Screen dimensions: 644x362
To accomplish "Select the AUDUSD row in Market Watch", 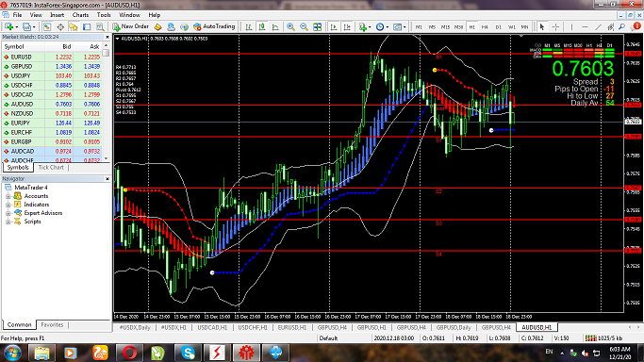I will tap(52, 105).
